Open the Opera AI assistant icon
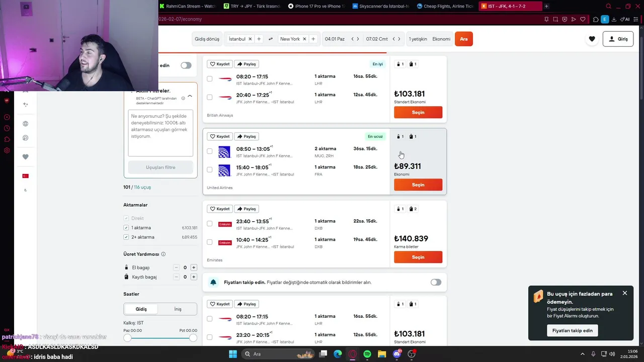This screenshot has height=362, width=644. click(x=625, y=19)
